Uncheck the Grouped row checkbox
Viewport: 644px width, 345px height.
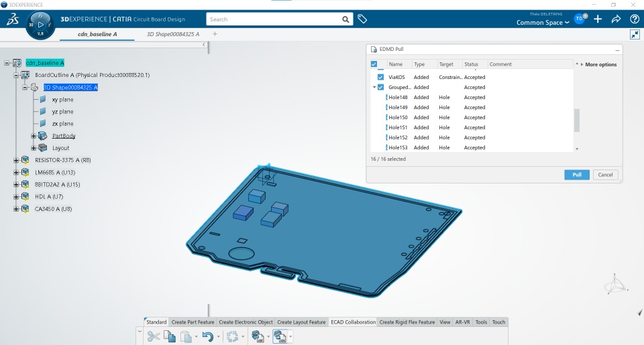point(381,87)
